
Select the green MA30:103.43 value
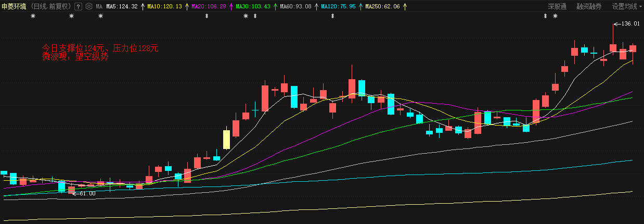point(253,7)
